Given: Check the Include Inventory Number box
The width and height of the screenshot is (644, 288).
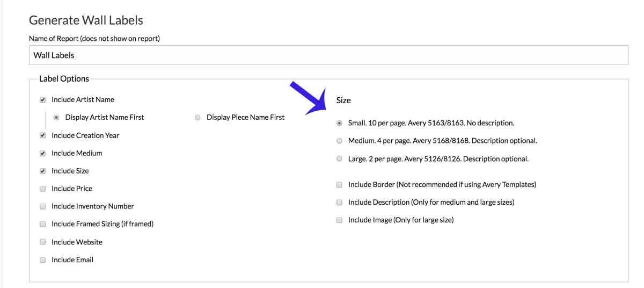Looking at the screenshot, I should pos(43,207).
